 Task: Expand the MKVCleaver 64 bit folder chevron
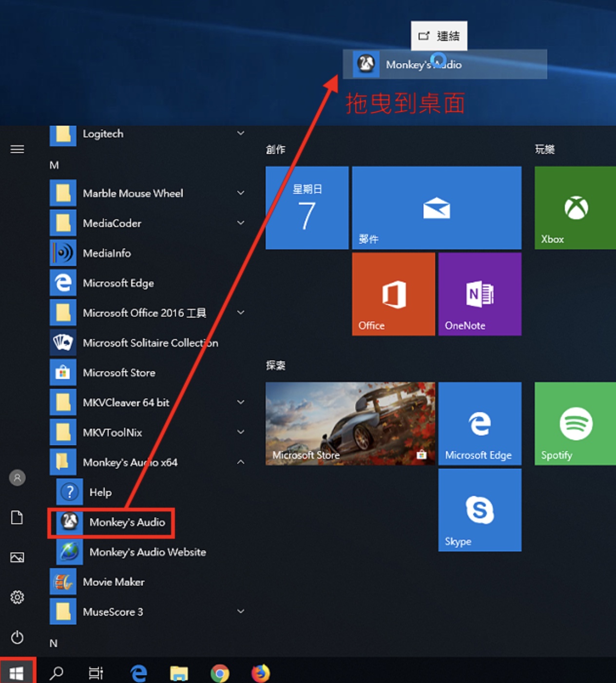(x=241, y=402)
